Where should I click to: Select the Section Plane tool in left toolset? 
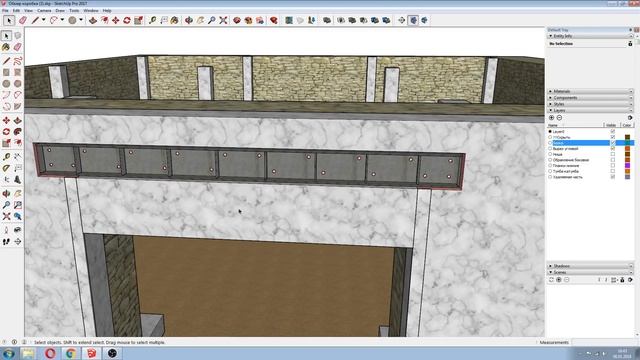coord(18,242)
